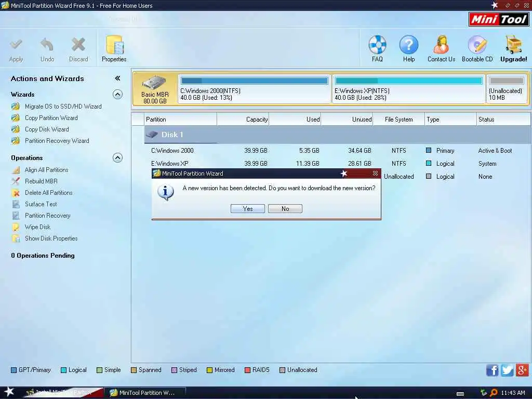The width and height of the screenshot is (532, 399).
Task: Click the 11:43 AM clock
Action: click(x=513, y=393)
